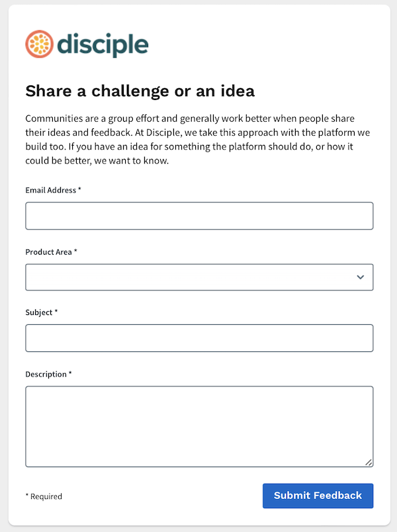Click the Subject field label
The image size is (397, 532).
pos(38,312)
